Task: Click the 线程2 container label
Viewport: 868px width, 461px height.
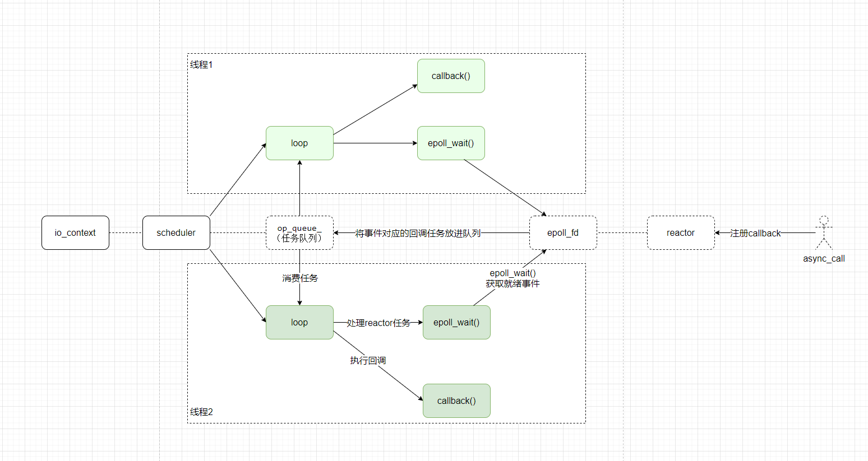Action: [x=201, y=412]
